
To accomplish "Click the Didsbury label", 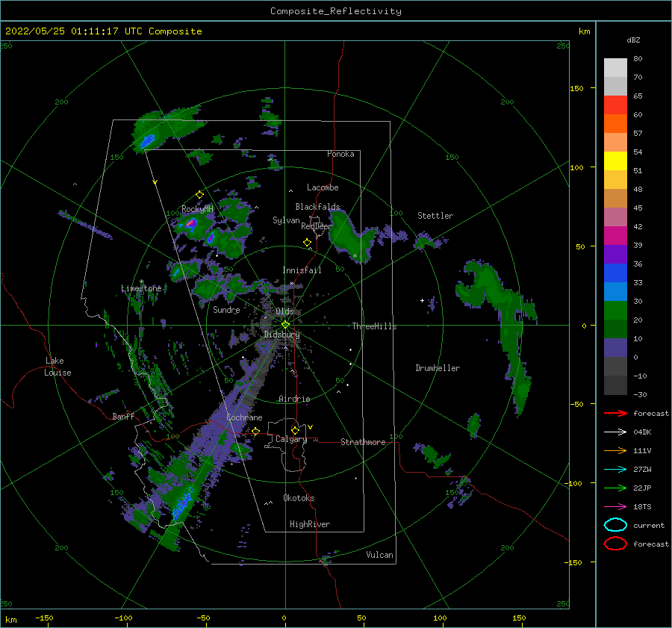I will click(281, 335).
